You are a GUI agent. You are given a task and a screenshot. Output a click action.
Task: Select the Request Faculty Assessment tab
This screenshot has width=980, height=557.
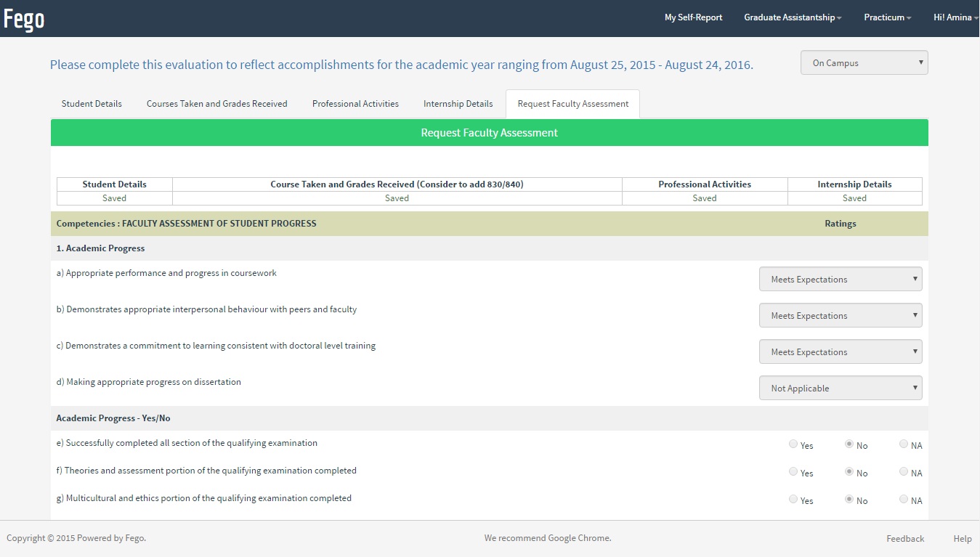(572, 104)
